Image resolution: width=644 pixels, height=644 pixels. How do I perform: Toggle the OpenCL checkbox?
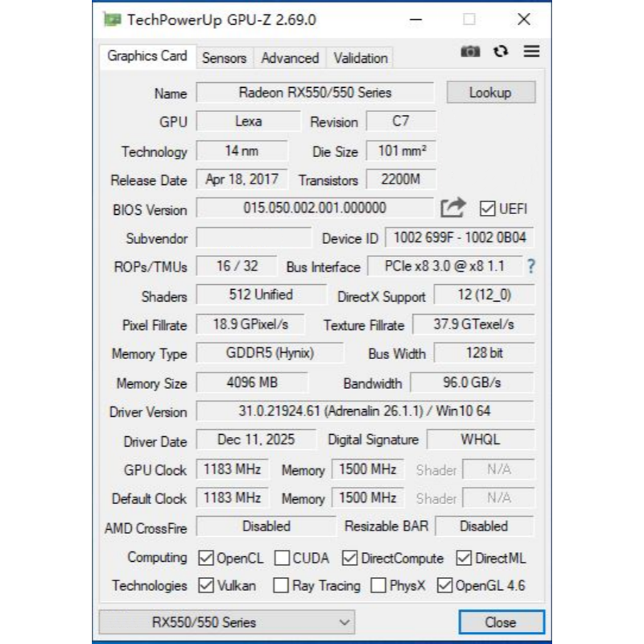(x=205, y=558)
